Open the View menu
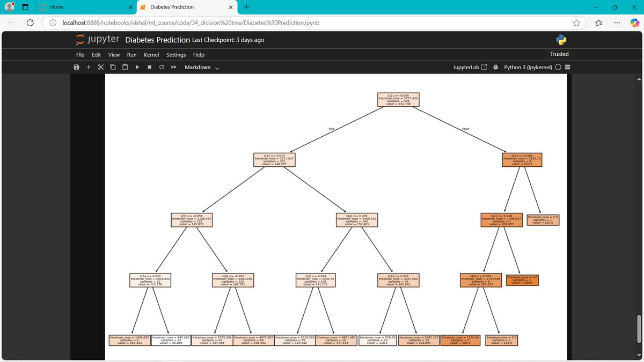The image size is (644, 362). [x=114, y=55]
